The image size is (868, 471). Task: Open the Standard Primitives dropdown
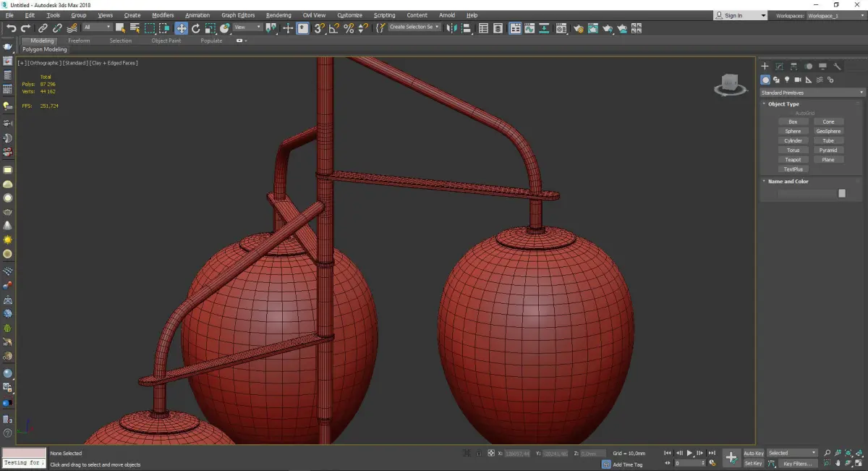[812, 93]
